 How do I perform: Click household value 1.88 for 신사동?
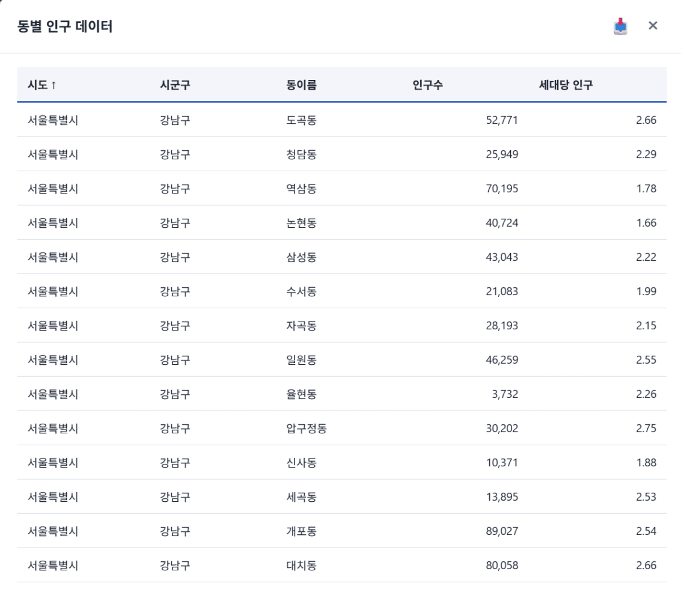(646, 463)
